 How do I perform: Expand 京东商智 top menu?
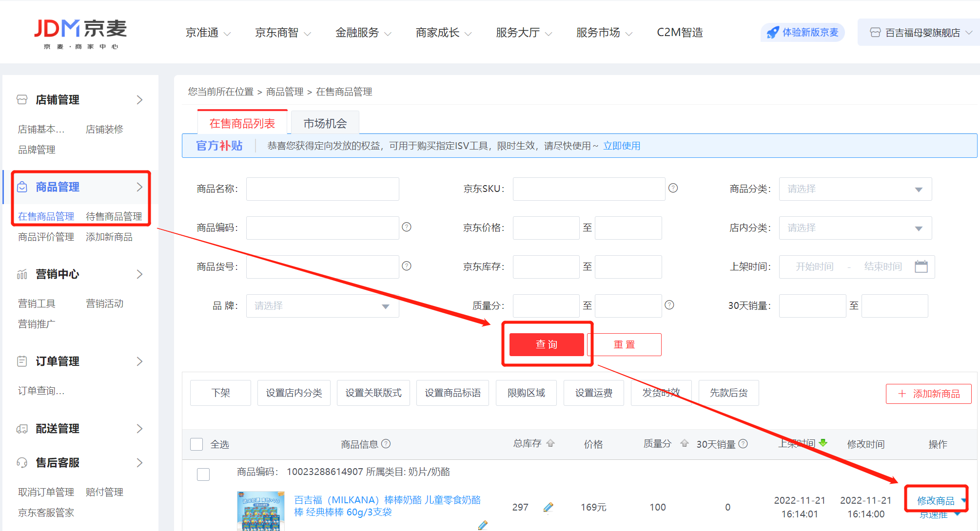tap(283, 33)
